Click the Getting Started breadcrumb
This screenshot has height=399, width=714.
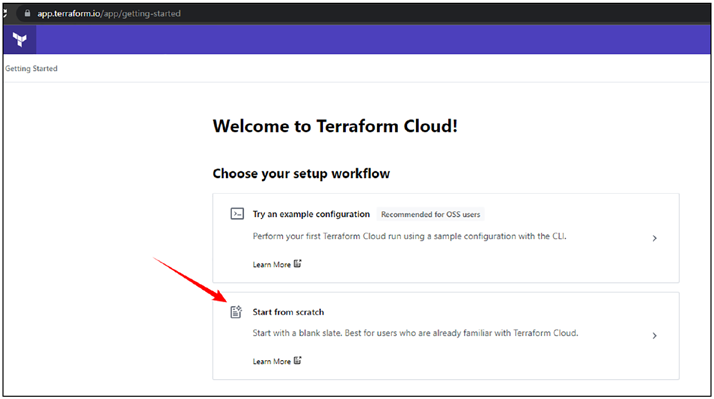[31, 68]
